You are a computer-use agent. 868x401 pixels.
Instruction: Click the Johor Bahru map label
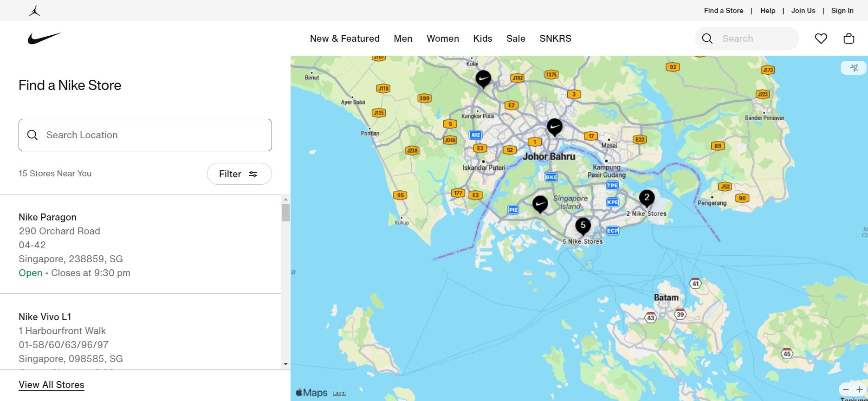pyautogui.click(x=549, y=156)
